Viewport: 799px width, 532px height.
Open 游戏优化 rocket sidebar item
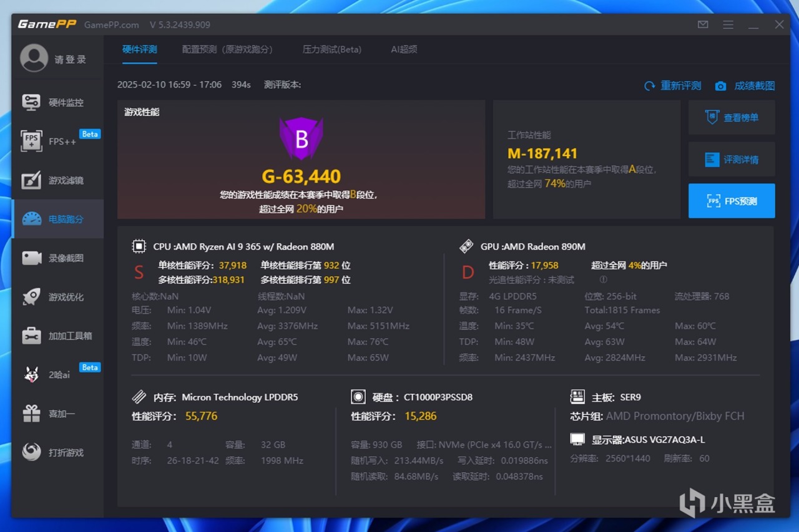pos(57,297)
